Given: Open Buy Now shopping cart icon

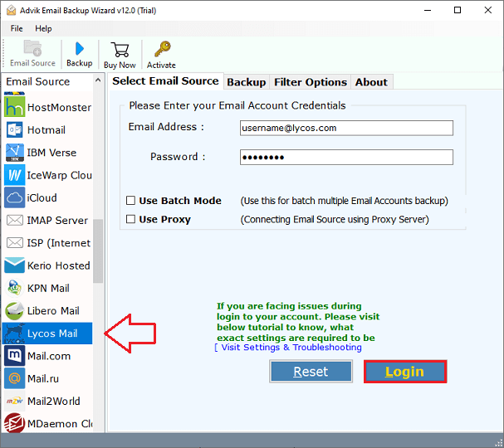Looking at the screenshot, I should coord(120,50).
